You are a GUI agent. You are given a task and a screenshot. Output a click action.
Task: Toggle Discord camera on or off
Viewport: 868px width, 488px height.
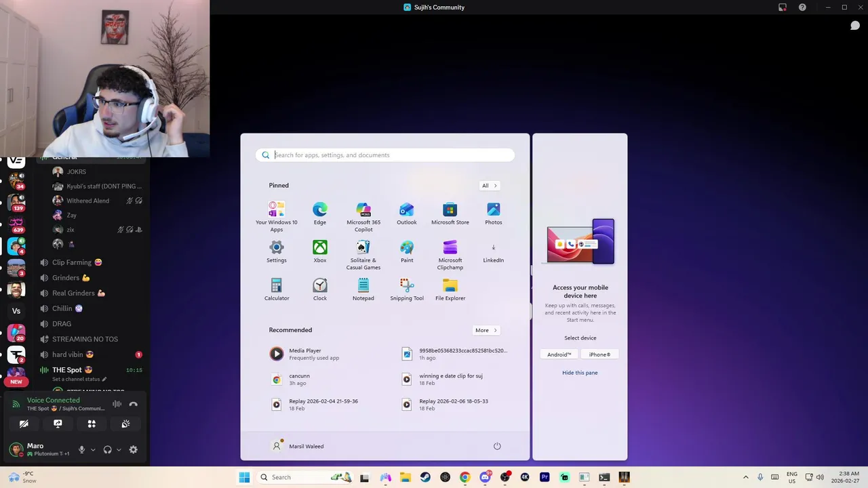tap(24, 424)
